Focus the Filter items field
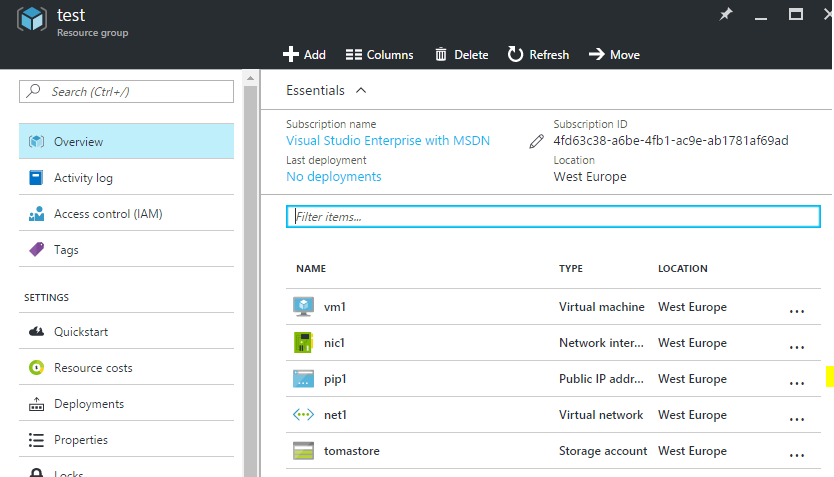The width and height of the screenshot is (834, 477). 553,216
